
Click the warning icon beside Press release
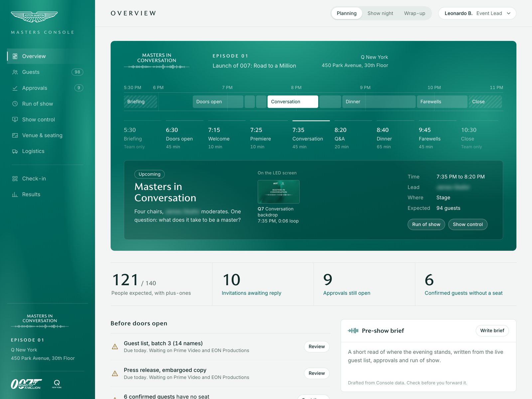tap(115, 373)
